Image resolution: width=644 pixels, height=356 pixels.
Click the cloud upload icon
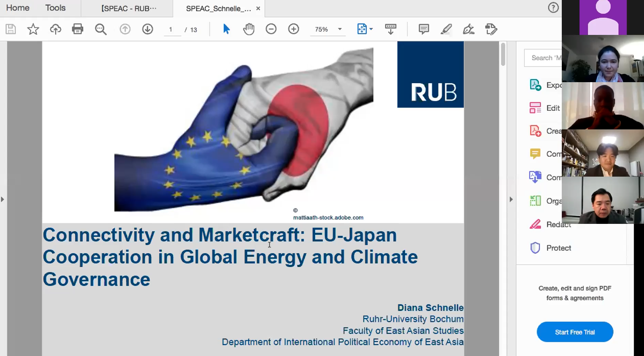pos(55,29)
